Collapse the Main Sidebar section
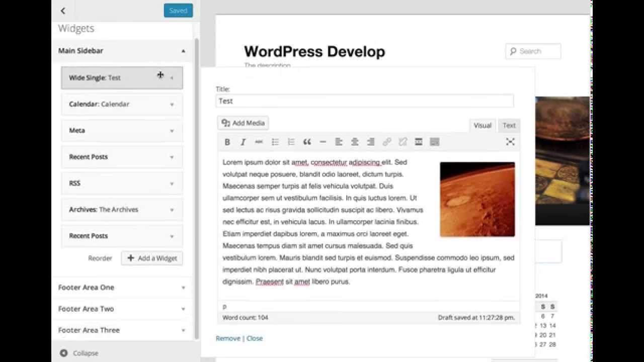 click(122, 51)
